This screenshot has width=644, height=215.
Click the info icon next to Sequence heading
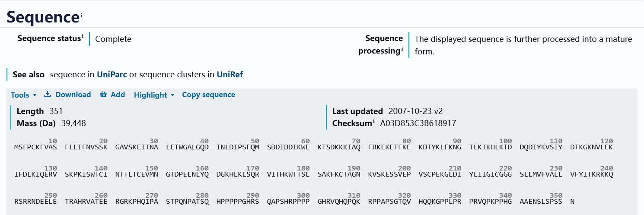pyautogui.click(x=81, y=16)
